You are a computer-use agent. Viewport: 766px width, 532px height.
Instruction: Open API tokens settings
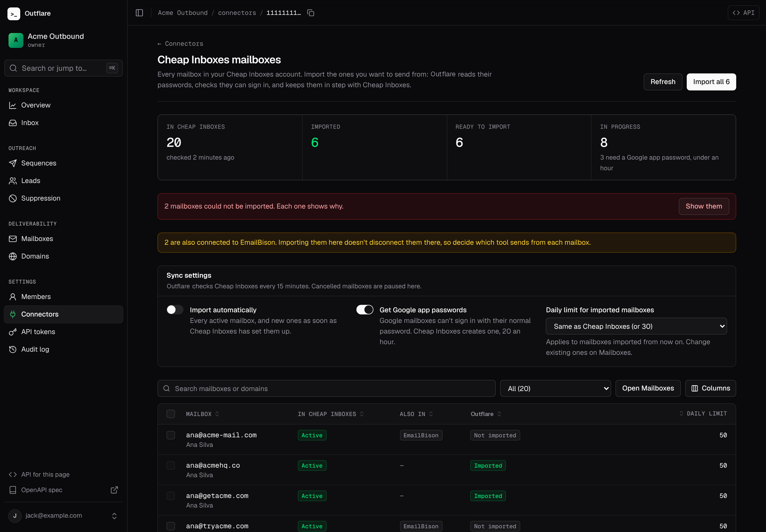pyautogui.click(x=63, y=332)
